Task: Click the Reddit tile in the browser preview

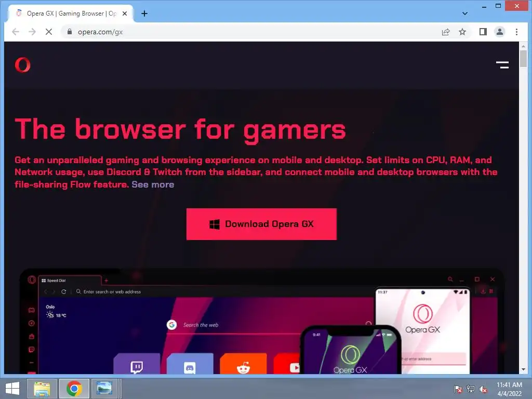Action: click(x=243, y=364)
